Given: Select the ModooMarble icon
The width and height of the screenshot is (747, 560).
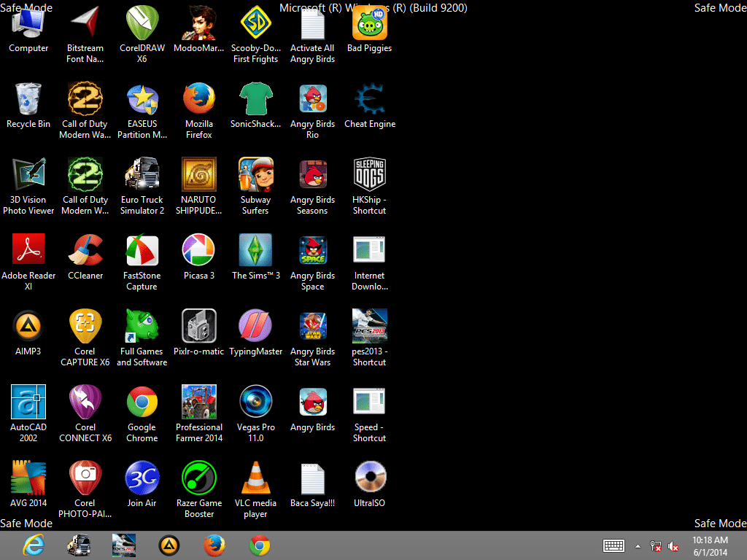Looking at the screenshot, I should point(198,23).
